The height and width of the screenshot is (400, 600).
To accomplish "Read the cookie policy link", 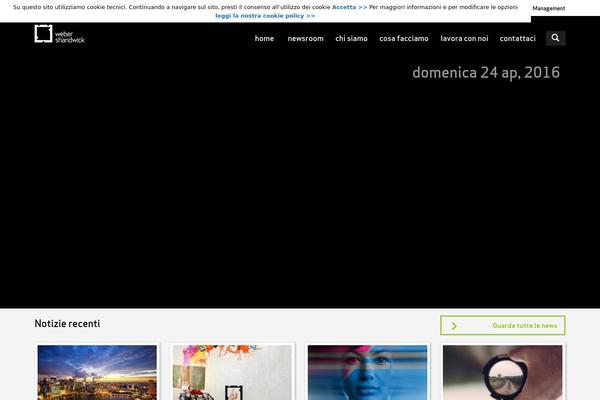I will click(265, 16).
